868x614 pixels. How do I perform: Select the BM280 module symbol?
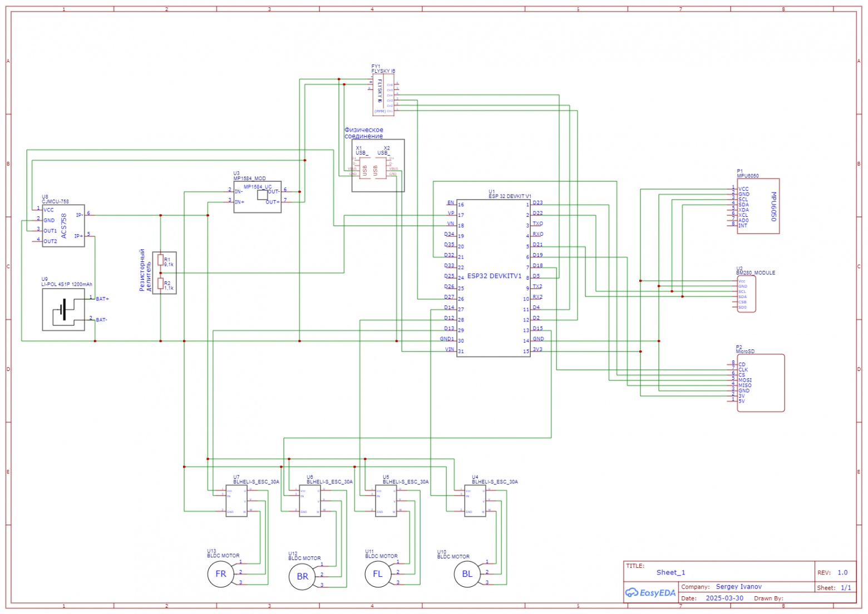pos(746,294)
